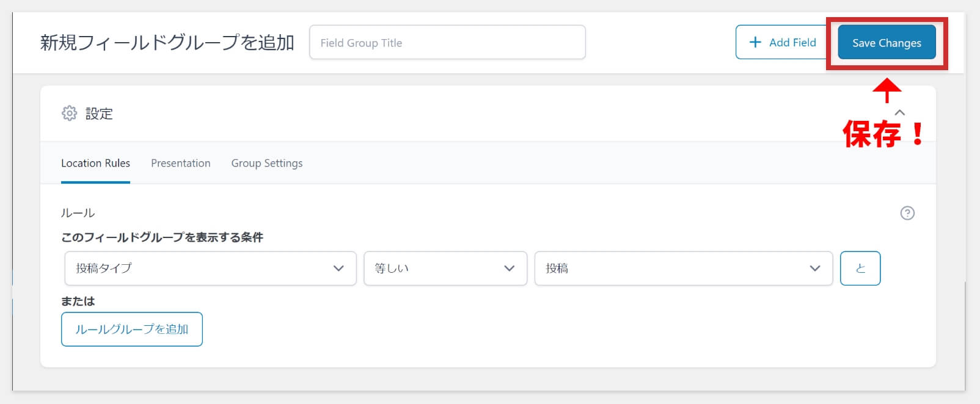Open the 等しい operator dropdown
980x404 pixels.
(445, 268)
